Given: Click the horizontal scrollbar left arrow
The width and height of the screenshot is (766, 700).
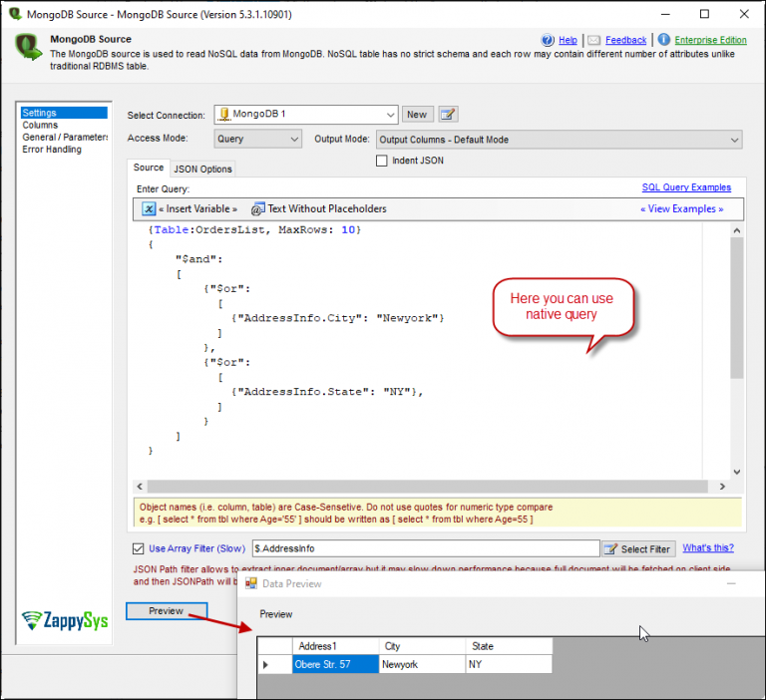Looking at the screenshot, I should point(140,487).
